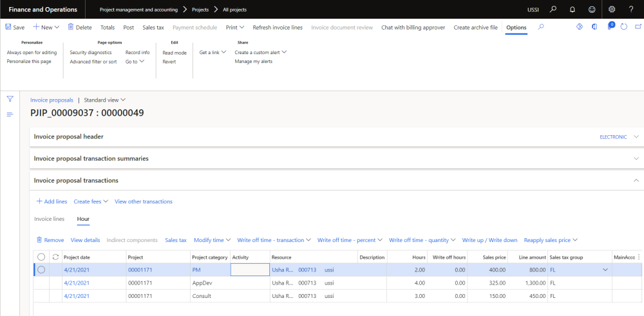644x316 pixels.
Task: Select the first row's circle checkbox
Action: point(41,270)
